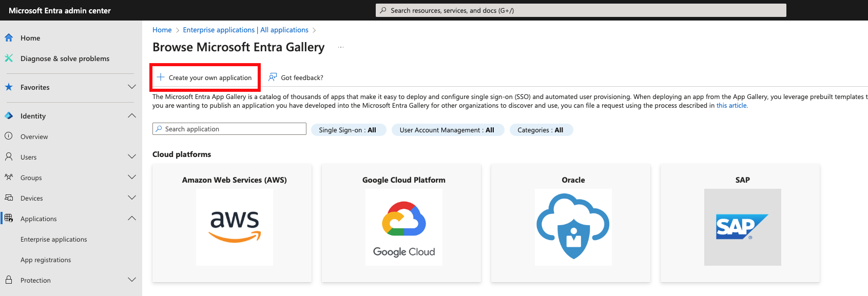Expand the Favorites section chevron
868x296 pixels.
pyautogui.click(x=132, y=87)
